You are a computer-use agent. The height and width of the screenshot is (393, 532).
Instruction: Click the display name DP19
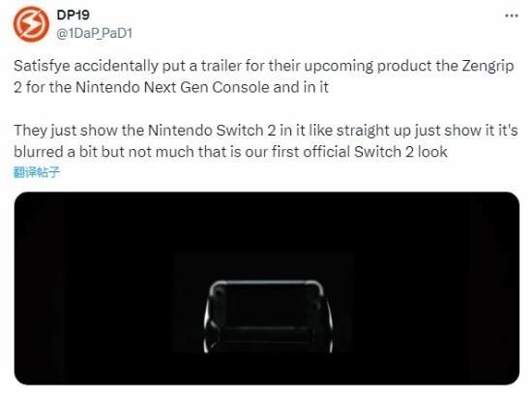click(73, 15)
